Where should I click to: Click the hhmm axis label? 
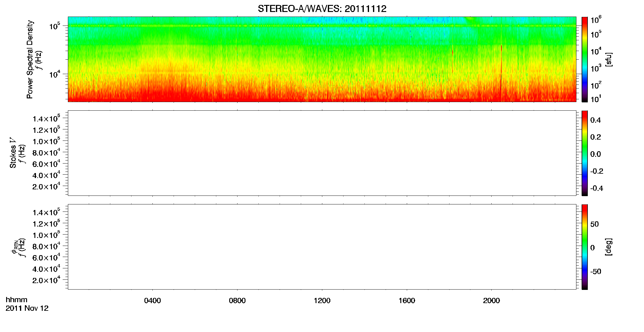point(17,300)
